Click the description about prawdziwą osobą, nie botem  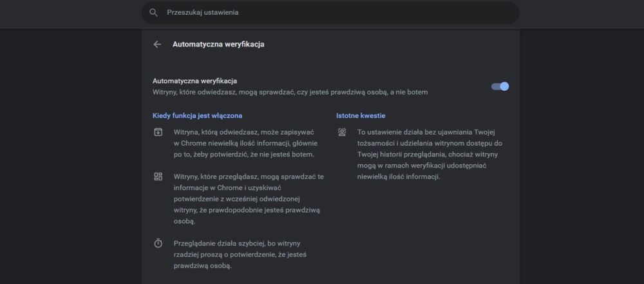[290, 92]
